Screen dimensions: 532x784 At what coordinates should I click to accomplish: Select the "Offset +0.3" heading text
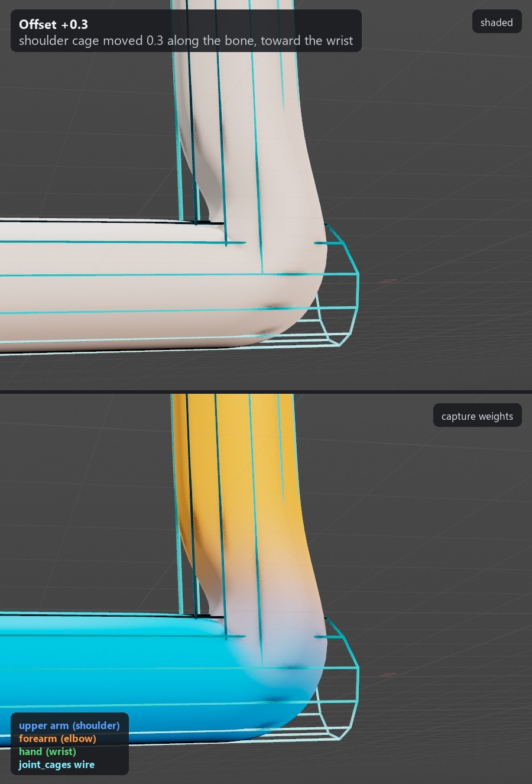(53, 24)
